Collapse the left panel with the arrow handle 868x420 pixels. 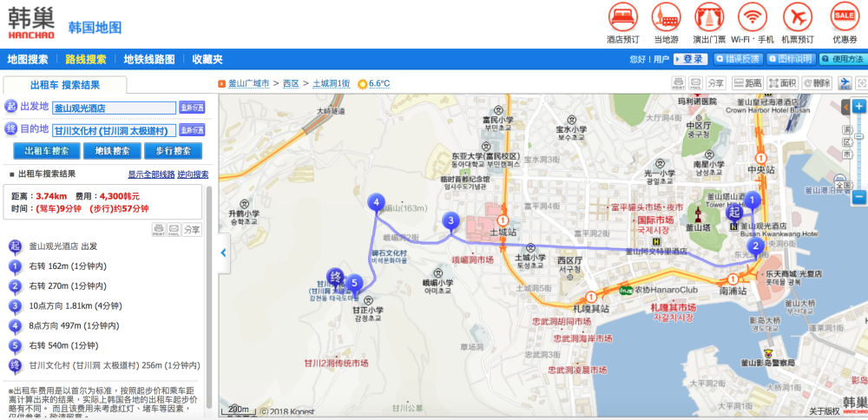(224, 253)
